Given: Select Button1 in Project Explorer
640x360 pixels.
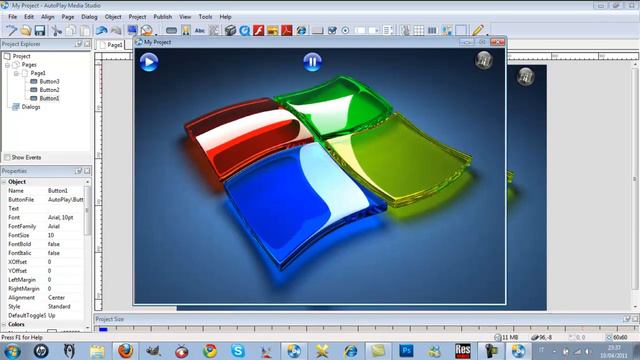Looking at the screenshot, I should coord(49,98).
